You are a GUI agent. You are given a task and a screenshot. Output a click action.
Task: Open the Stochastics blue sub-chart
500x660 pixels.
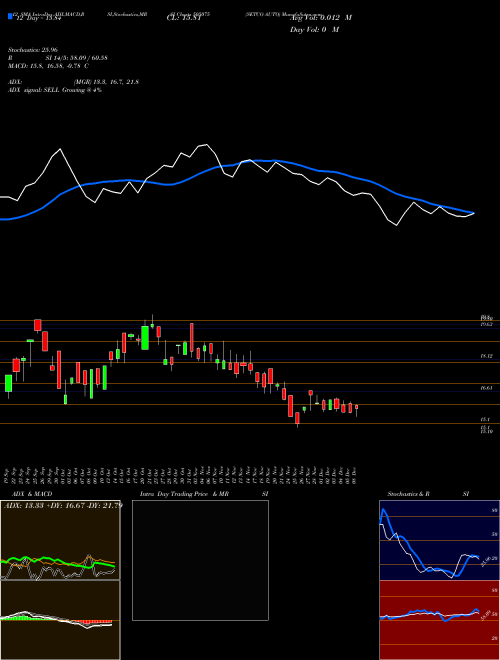pos(439,540)
